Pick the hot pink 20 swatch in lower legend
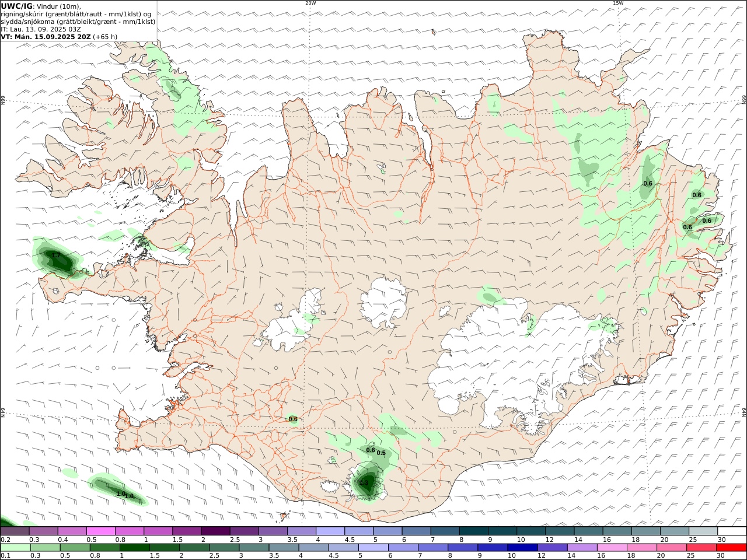 pyautogui.click(x=672, y=548)
